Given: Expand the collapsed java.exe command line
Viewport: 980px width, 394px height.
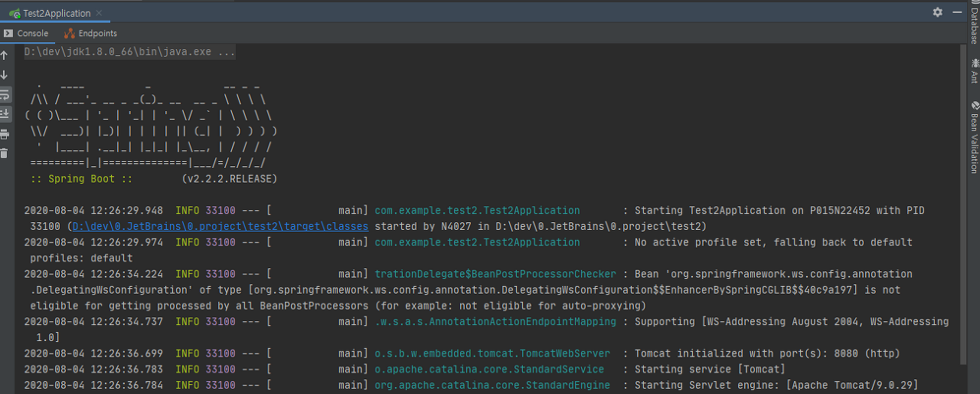Looking at the screenshot, I should [129, 52].
